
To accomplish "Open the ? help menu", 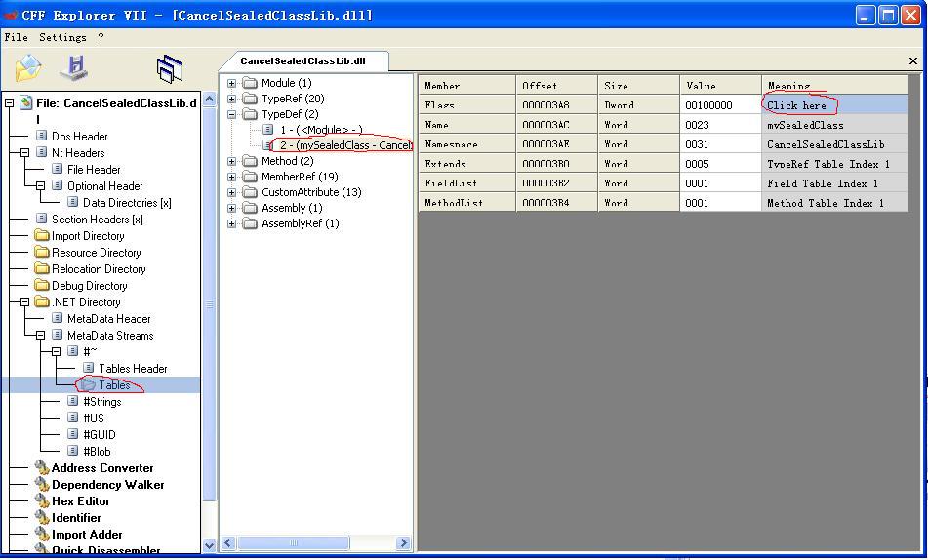I will pyautogui.click(x=101, y=37).
